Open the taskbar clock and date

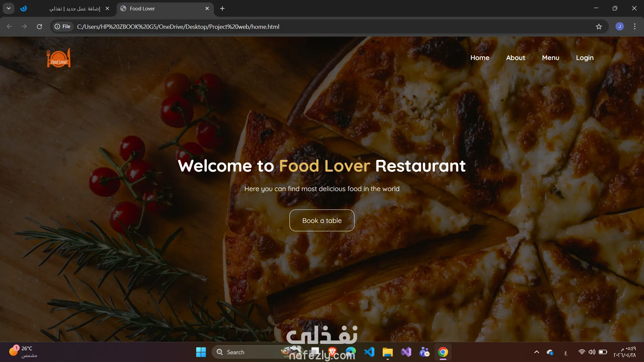click(x=625, y=352)
